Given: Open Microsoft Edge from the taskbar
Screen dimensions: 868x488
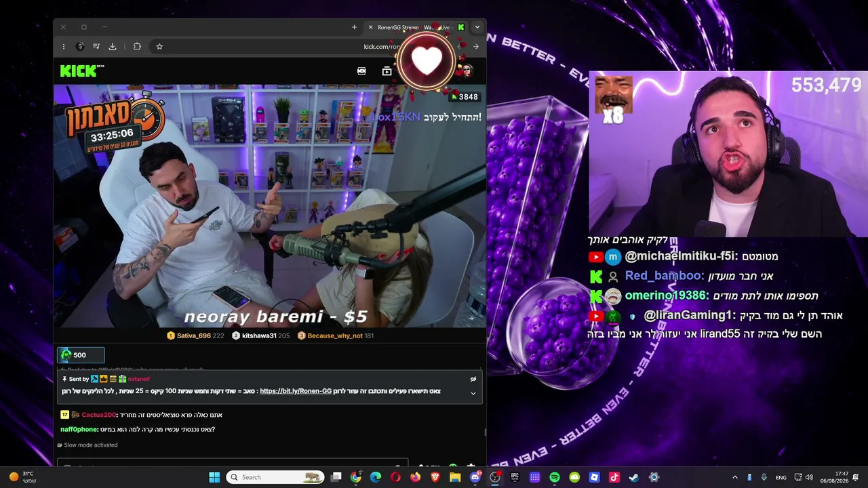Looking at the screenshot, I should 376,477.
